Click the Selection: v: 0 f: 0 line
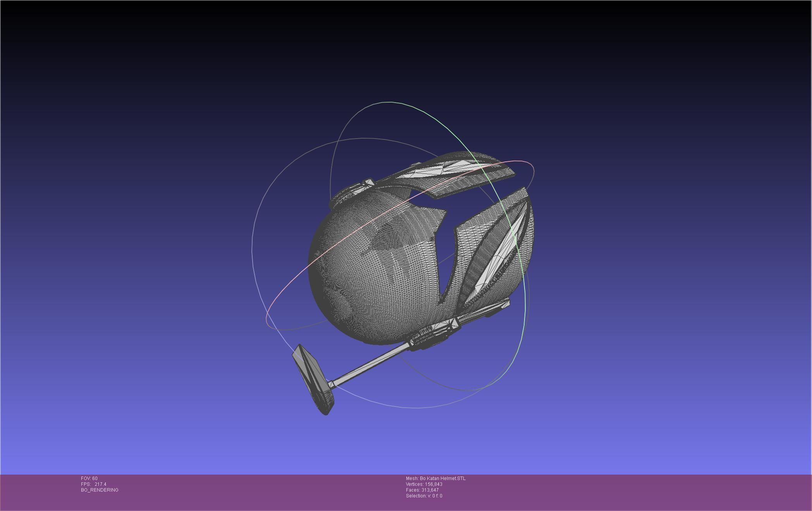812x511 pixels. point(424,496)
